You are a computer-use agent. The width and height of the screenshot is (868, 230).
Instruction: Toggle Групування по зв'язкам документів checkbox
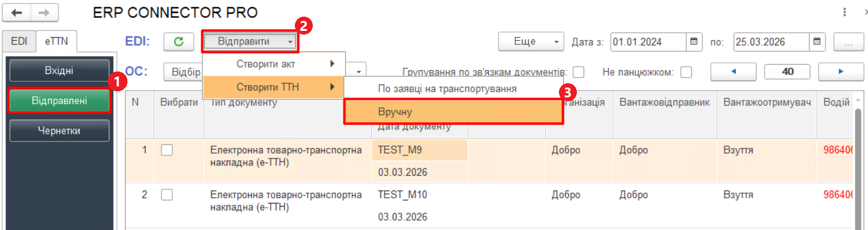coord(579,72)
